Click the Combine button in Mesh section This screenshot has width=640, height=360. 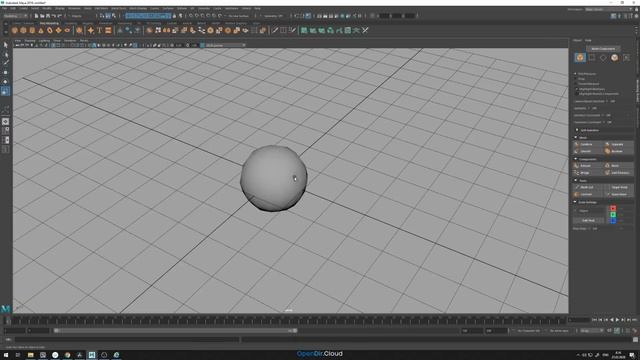coord(588,144)
